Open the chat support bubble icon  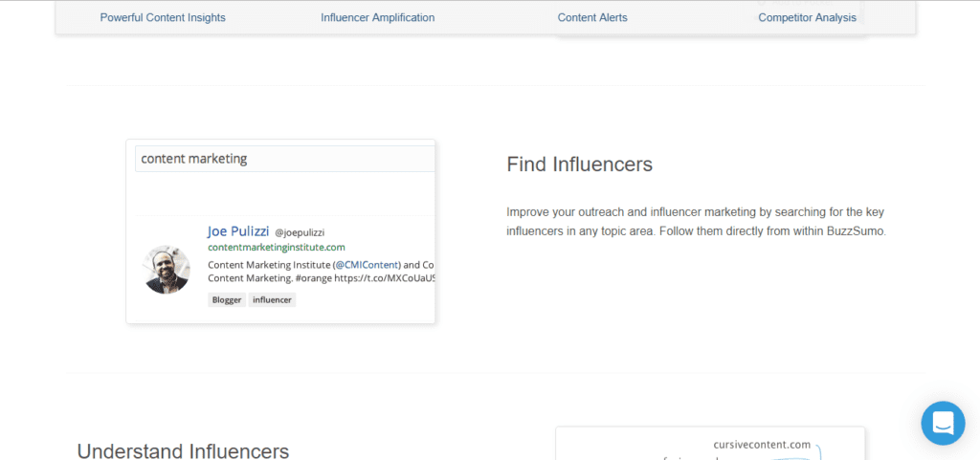(943, 423)
